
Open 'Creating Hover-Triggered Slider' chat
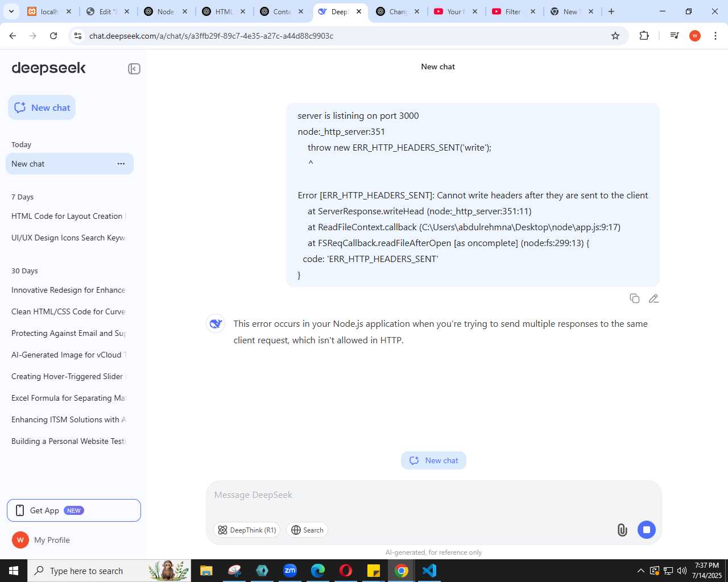[69, 376]
